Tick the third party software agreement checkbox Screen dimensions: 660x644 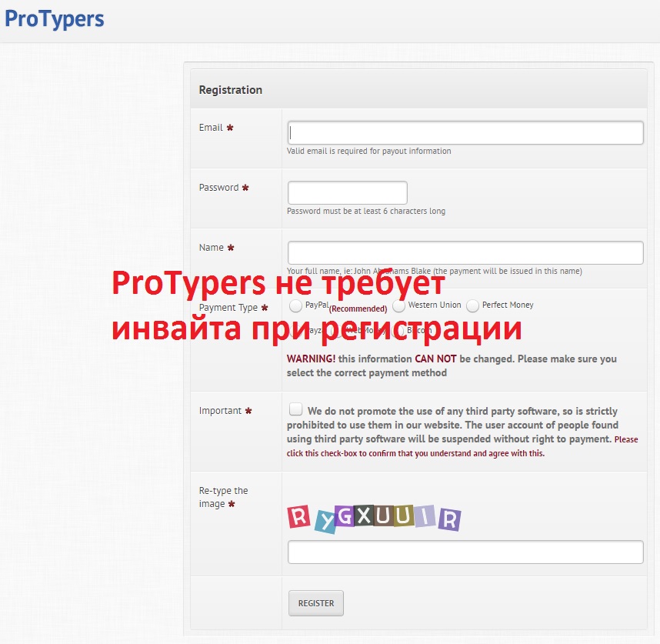[295, 409]
